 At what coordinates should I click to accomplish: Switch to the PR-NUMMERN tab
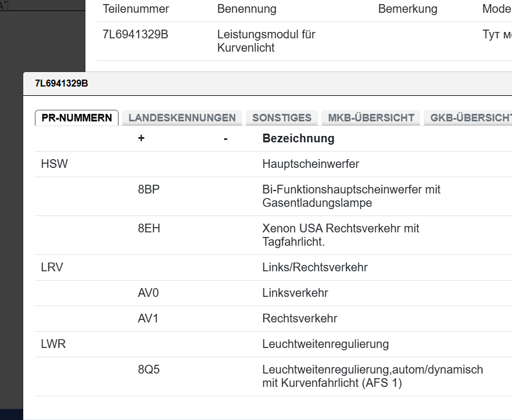77,118
